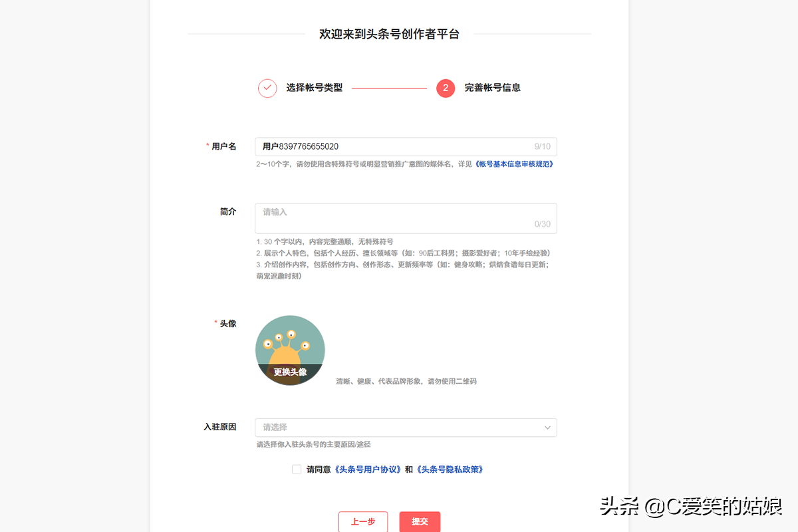Click the 上一步 back button
The height and width of the screenshot is (532, 798).
363,522
